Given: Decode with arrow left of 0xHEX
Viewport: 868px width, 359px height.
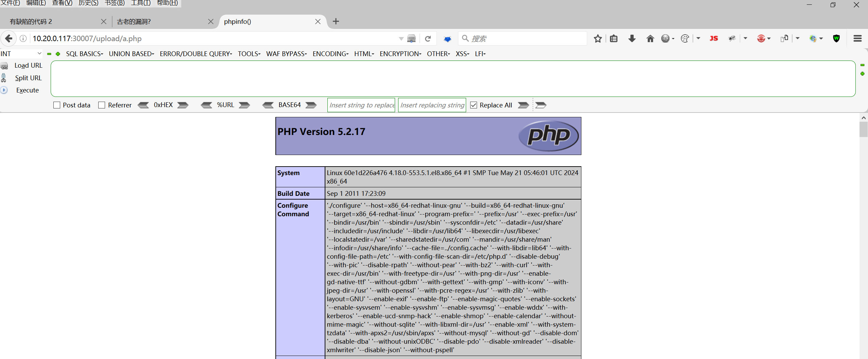Looking at the screenshot, I should tap(143, 105).
